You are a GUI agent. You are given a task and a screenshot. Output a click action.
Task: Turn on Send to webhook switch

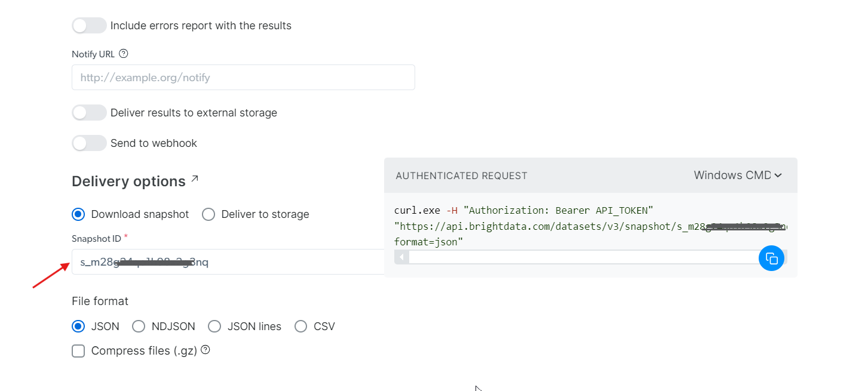coord(89,143)
